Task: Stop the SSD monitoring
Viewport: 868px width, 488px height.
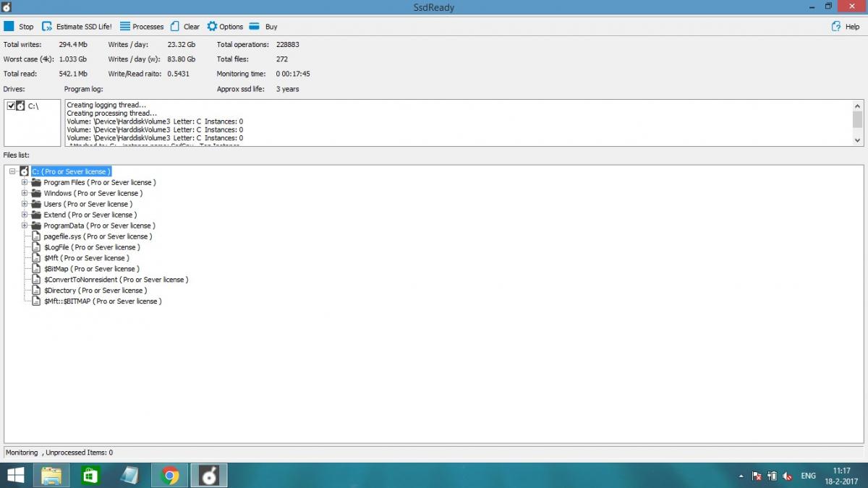Action: (19, 27)
